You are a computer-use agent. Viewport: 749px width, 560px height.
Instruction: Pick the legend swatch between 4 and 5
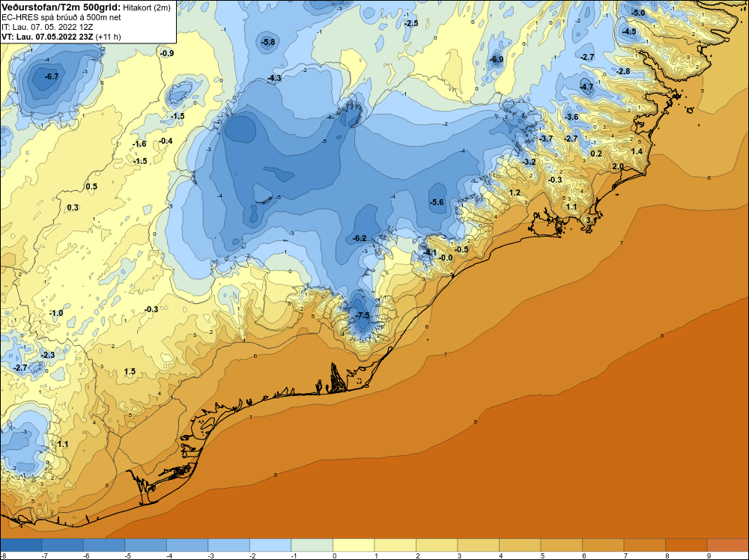(520, 545)
